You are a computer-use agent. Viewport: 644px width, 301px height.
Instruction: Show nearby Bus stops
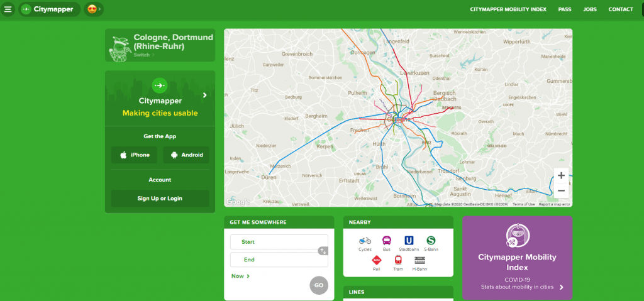387,244
